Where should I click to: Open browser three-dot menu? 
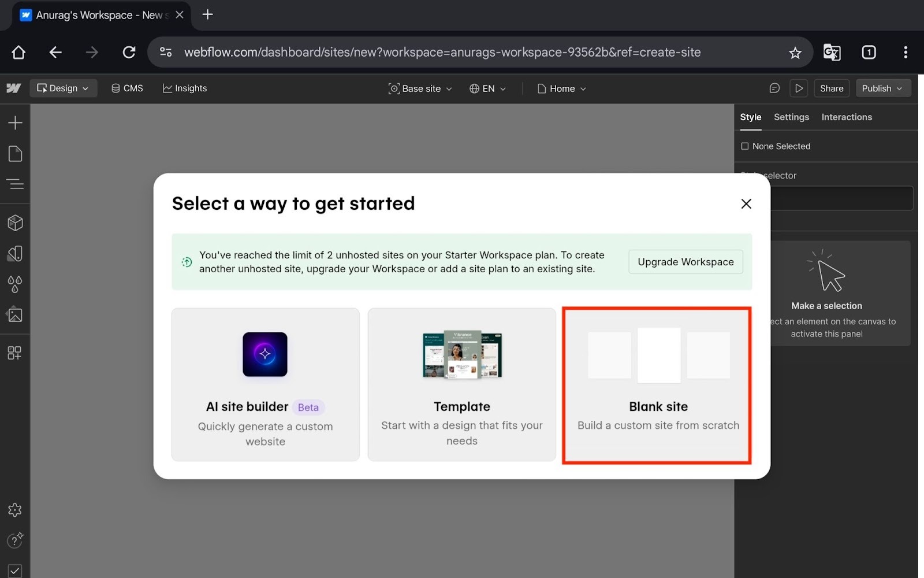click(906, 53)
